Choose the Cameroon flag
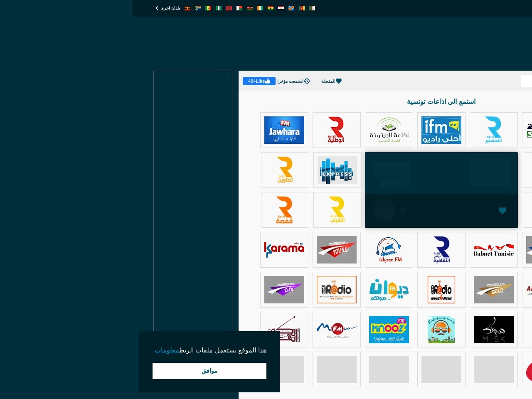Image resolution: width=532 pixels, height=399 pixels. [x=302, y=8]
